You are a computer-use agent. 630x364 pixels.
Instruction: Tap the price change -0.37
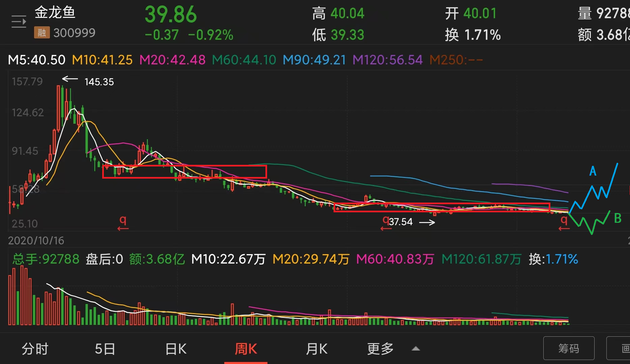tap(162, 35)
